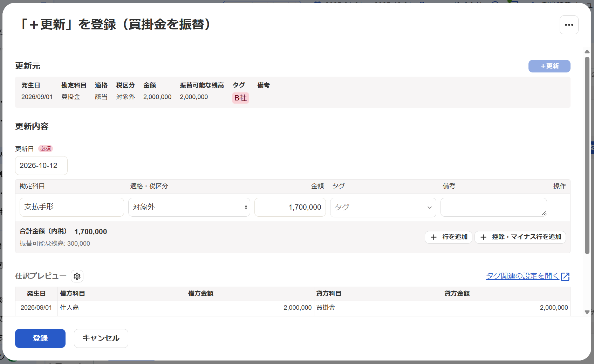Open the 支払手形 account field
The width and height of the screenshot is (594, 364).
tap(72, 207)
